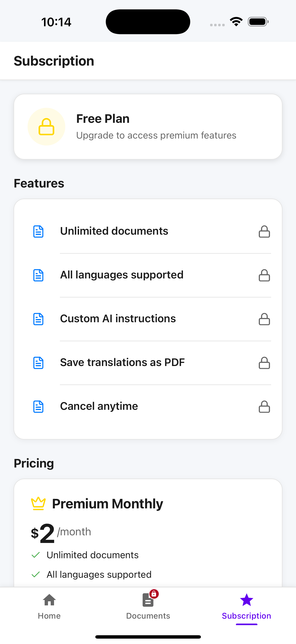
Task: Tap the yellow lock icon on Free Plan
Action: [46, 126]
